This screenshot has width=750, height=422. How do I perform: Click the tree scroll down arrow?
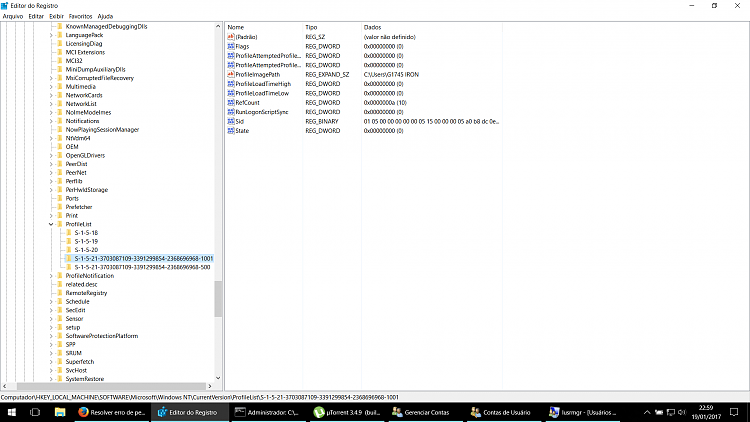[x=218, y=378]
